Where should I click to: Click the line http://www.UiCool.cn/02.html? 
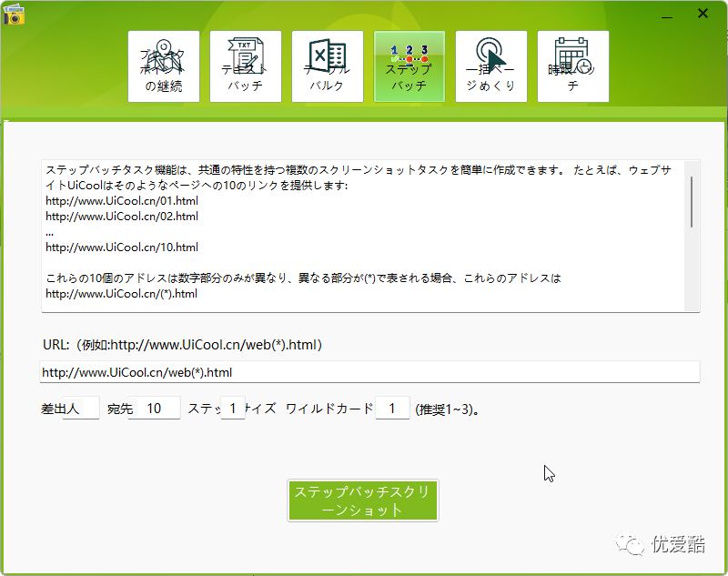point(122,217)
